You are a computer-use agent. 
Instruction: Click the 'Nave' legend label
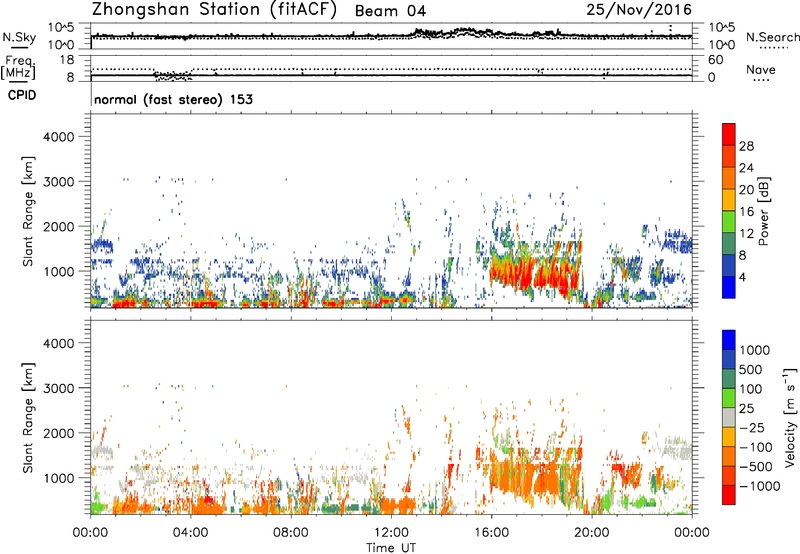761,69
